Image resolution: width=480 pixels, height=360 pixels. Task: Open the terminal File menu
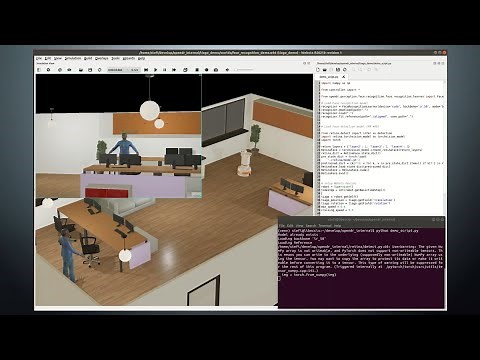[282, 226]
